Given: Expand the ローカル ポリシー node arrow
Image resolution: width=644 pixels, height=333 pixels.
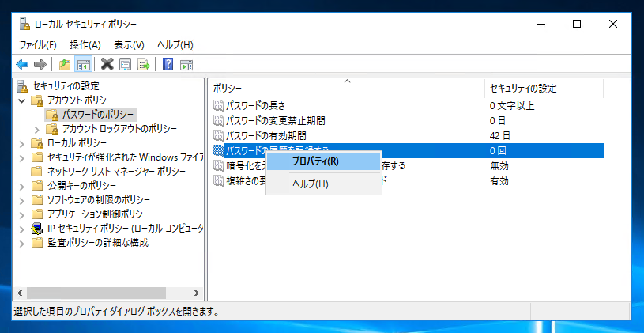Looking at the screenshot, I should 22,143.
